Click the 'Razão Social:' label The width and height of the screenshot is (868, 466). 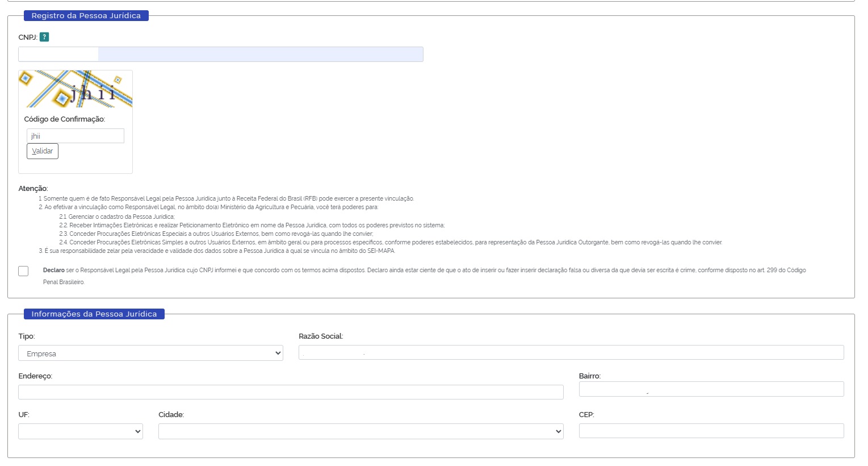[x=321, y=336]
